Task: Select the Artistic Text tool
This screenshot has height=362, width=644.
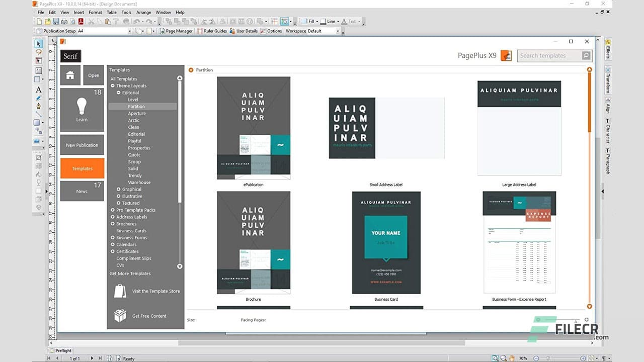Action: (39, 89)
